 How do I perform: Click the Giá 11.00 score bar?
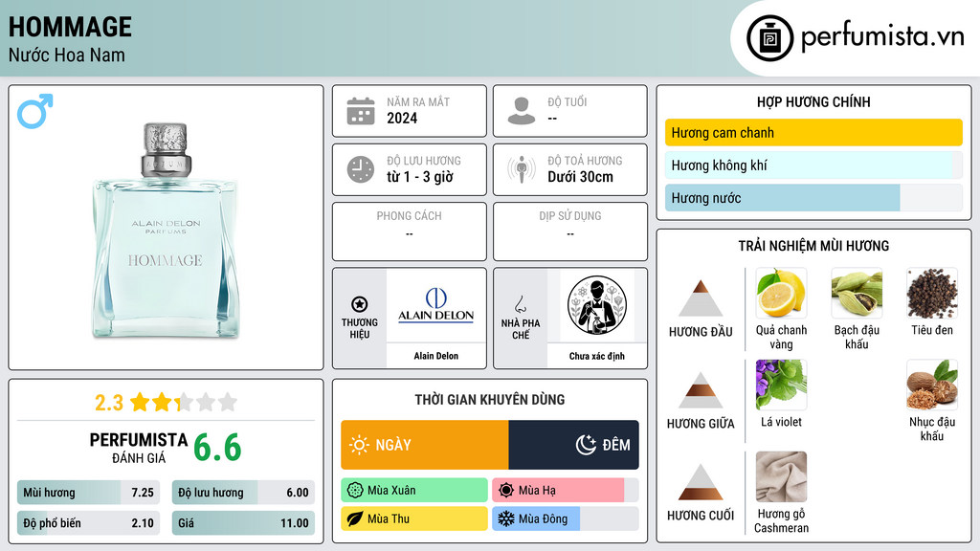point(243,523)
